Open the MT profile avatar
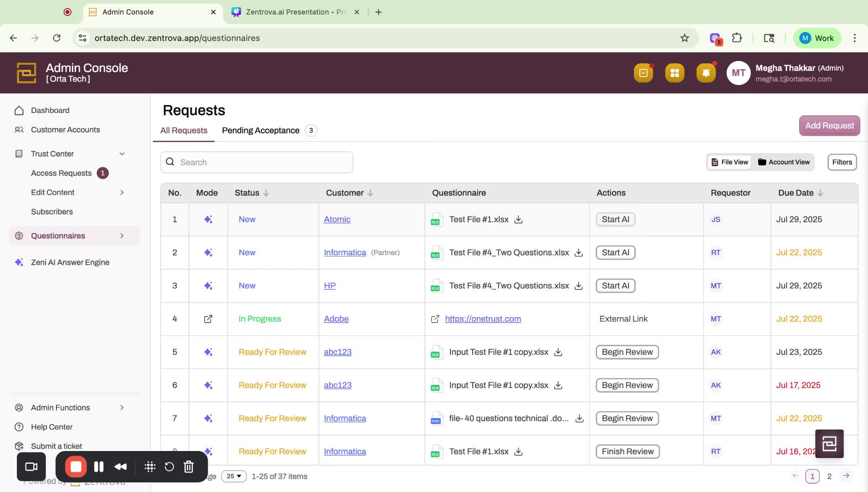Image resolution: width=868 pixels, height=492 pixels. [x=738, y=73]
